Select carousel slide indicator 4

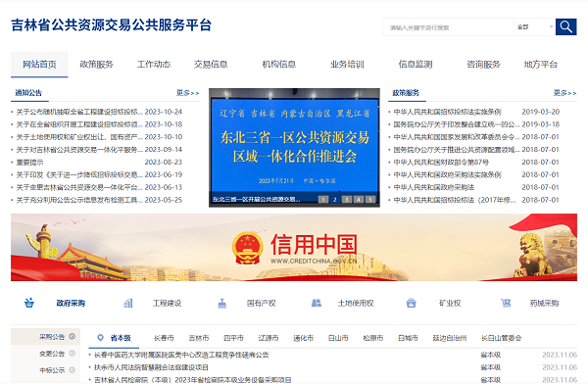[x=359, y=200]
